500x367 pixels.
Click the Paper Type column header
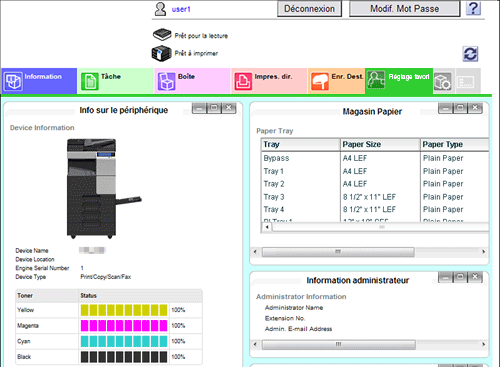point(455,145)
